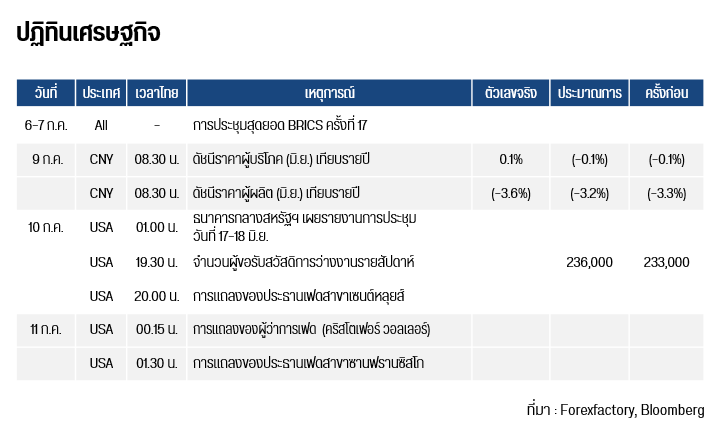720x442 pixels.
Task: Click the '11 ก.ค.' date cell
Action: pos(46,329)
